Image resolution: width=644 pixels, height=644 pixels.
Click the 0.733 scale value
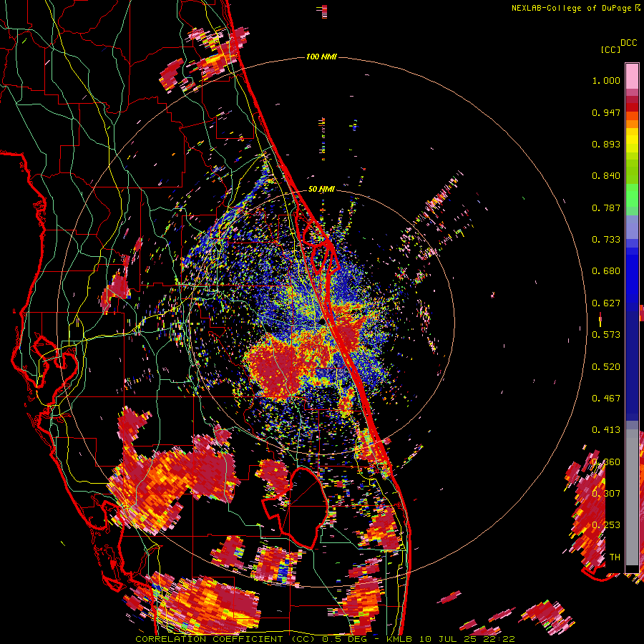(606, 240)
